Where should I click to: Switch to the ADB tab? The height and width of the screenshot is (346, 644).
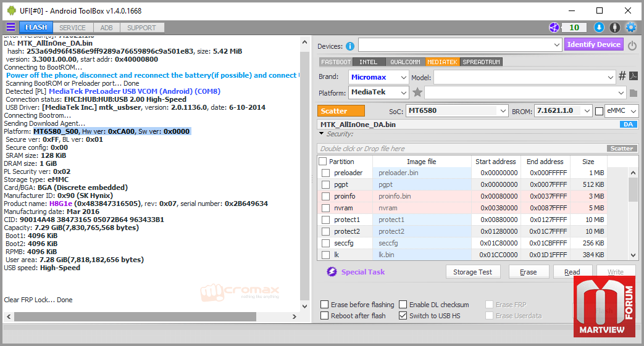pyautogui.click(x=106, y=28)
